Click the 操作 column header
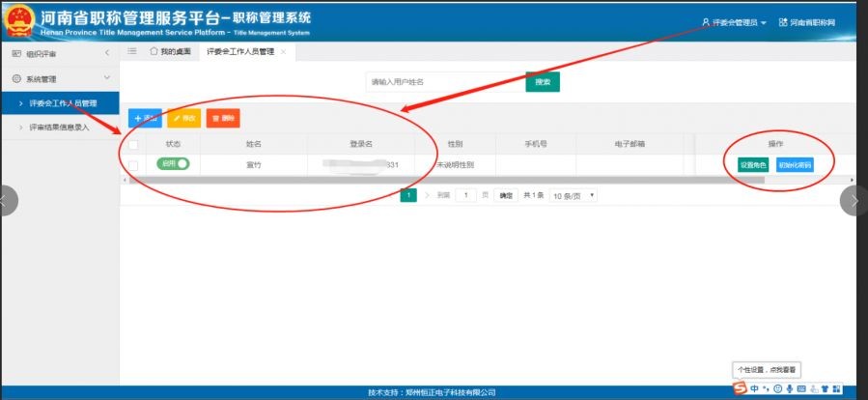Viewport: 868px width, 400px height. point(775,144)
